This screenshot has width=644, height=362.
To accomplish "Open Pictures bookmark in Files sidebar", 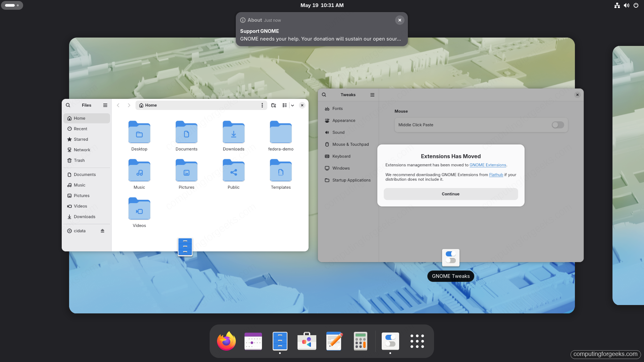I will point(87,196).
